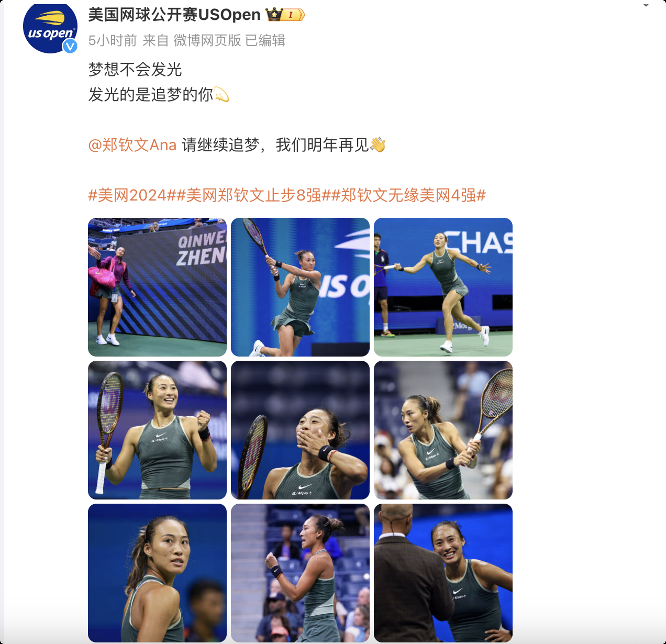Open running forehand photo with CHASE sign
The width and height of the screenshot is (666, 644).
[443, 287]
